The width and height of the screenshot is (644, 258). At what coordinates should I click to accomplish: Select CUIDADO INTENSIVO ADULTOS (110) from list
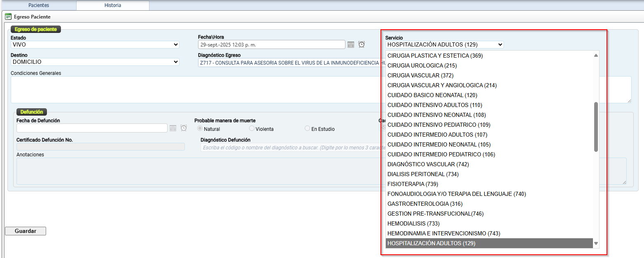click(434, 105)
